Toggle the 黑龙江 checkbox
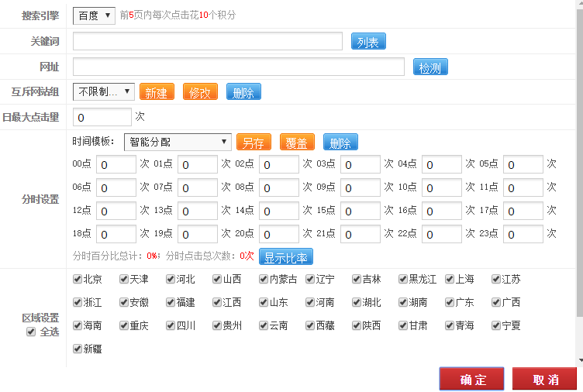The image size is (583, 392). (403, 279)
